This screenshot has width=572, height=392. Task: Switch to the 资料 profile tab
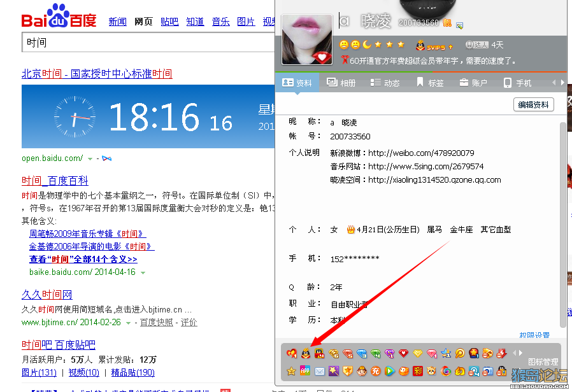pyautogui.click(x=297, y=83)
